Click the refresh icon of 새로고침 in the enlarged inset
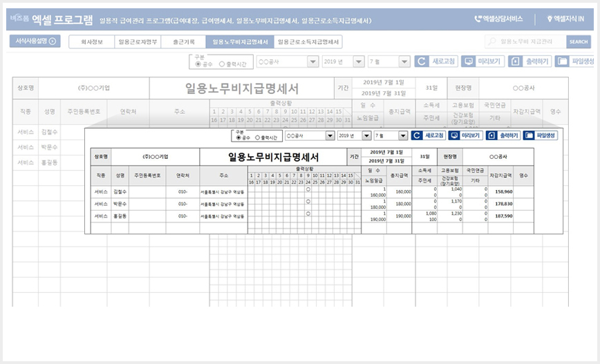The height and width of the screenshot is (364, 600). pos(417,135)
